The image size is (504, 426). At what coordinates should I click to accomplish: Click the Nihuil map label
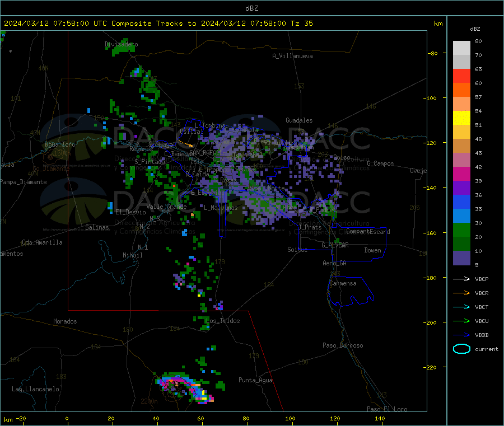click(132, 255)
